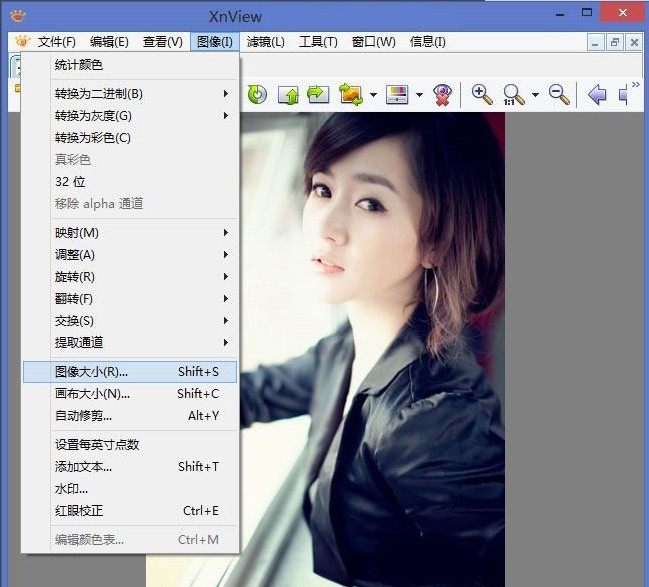The width and height of the screenshot is (649, 587).
Task: Open the dropdown arrow next to convert icon
Action: (373, 95)
